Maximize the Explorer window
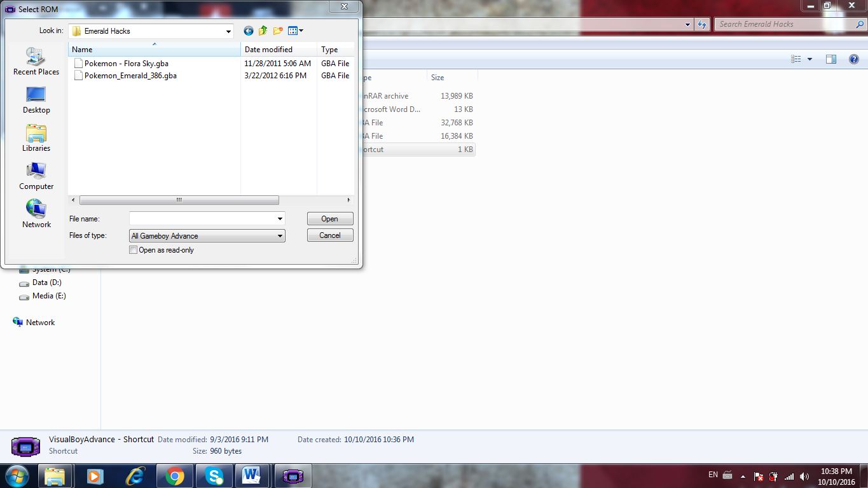Image resolution: width=868 pixels, height=488 pixels. click(827, 6)
